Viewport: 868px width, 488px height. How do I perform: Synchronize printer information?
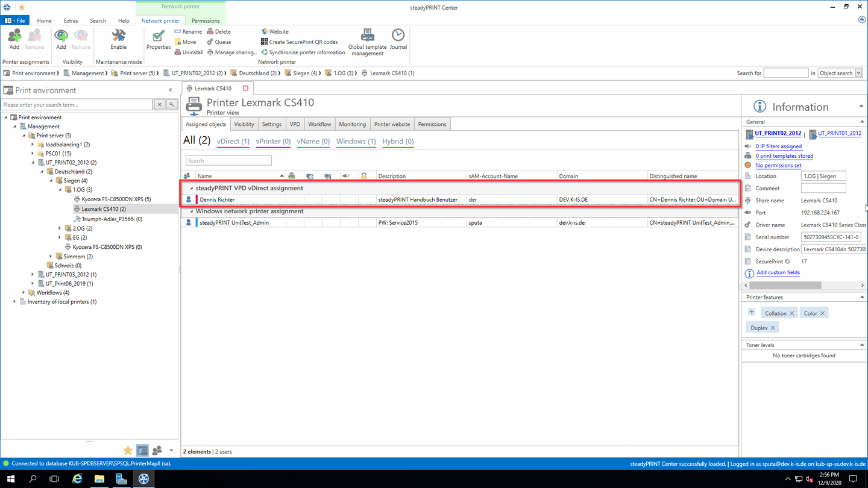tap(303, 52)
